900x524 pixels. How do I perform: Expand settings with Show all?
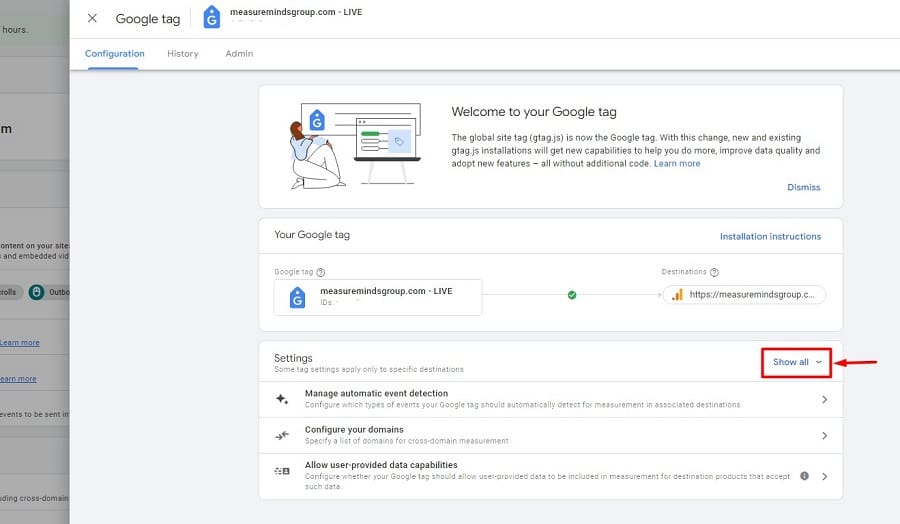click(x=797, y=362)
